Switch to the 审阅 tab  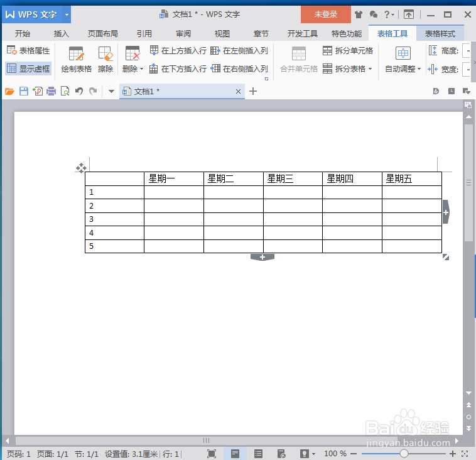tap(183, 33)
